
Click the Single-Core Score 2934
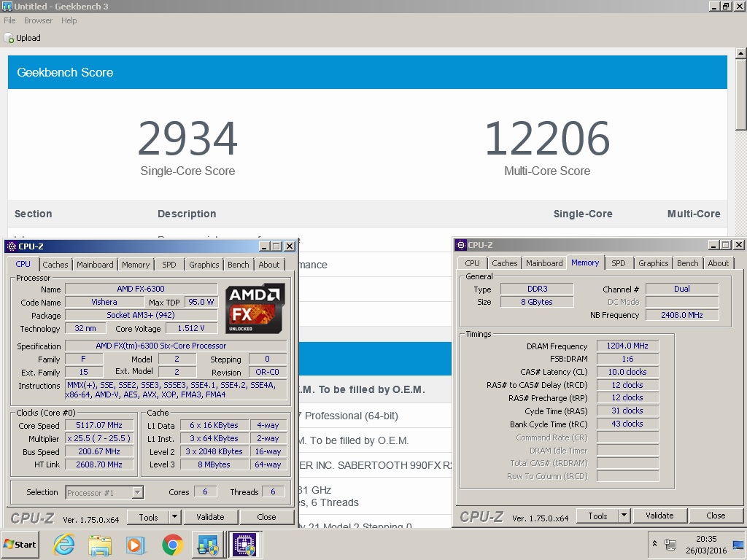pyautogui.click(x=187, y=139)
